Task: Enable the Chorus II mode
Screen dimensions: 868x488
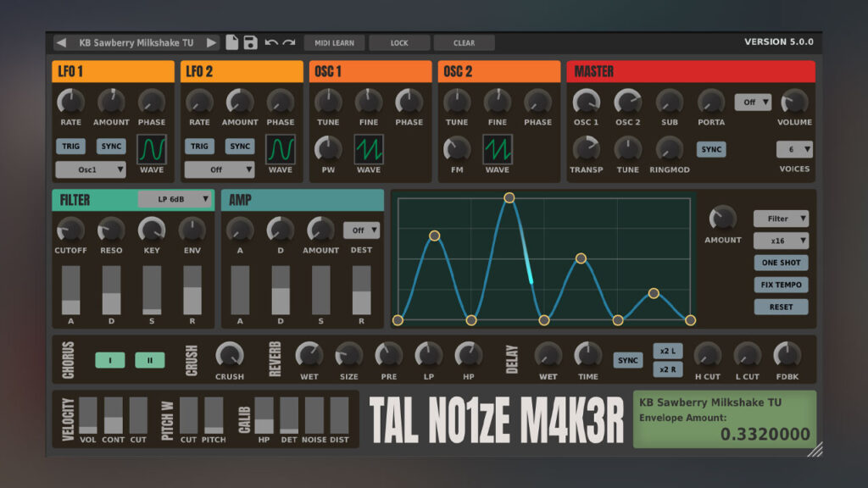Action: click(x=150, y=358)
